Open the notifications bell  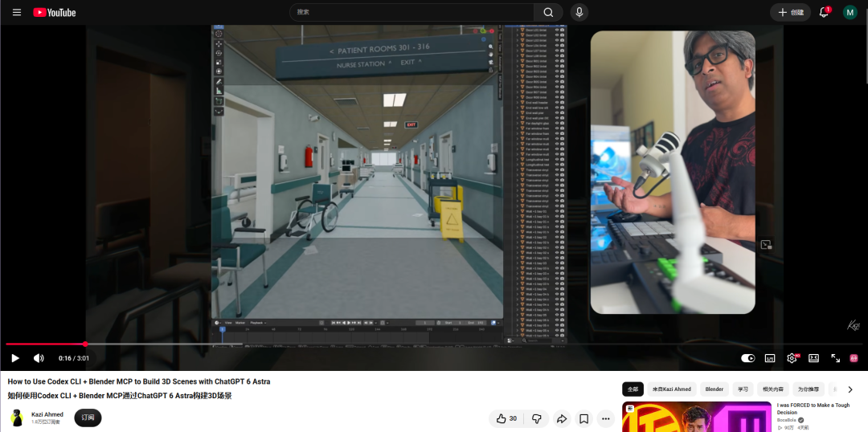pyautogui.click(x=824, y=12)
